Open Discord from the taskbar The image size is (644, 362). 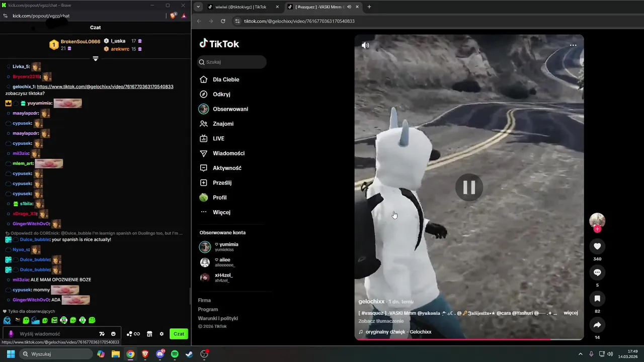pyautogui.click(x=160, y=354)
